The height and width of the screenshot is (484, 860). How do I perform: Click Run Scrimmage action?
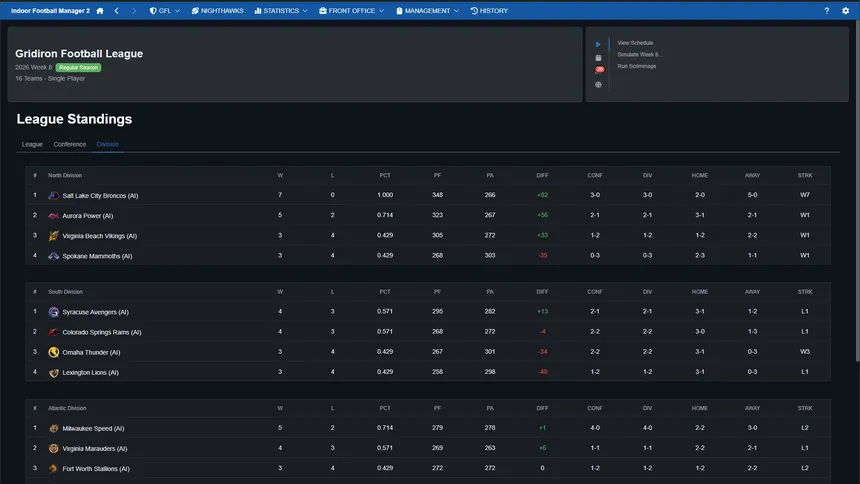[637, 66]
